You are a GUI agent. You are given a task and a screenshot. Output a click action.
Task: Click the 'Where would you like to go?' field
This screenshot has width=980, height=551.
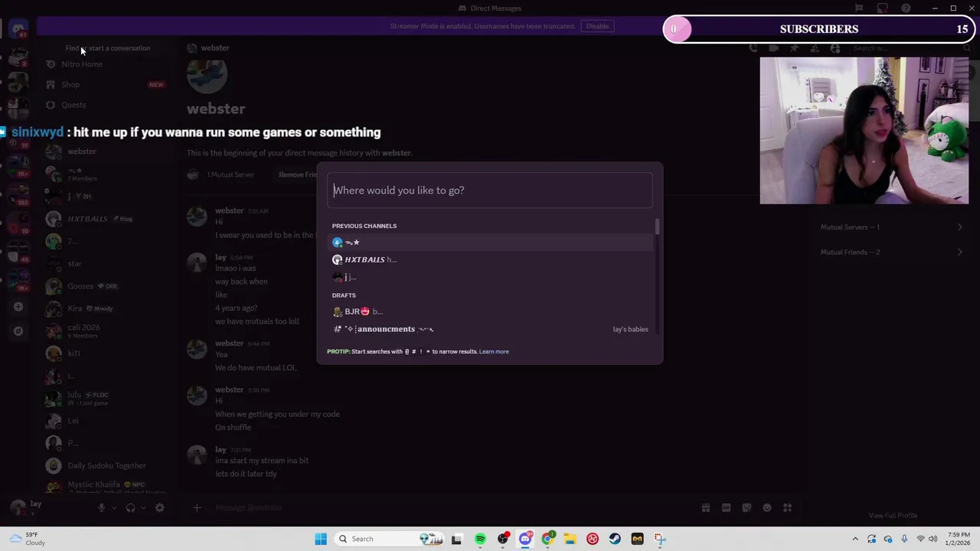pyautogui.click(x=490, y=190)
